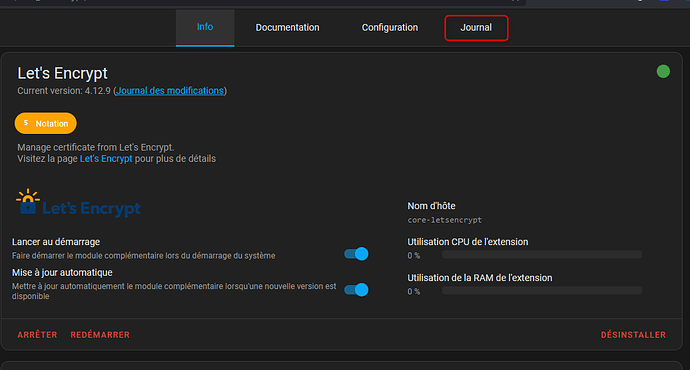
Task: Click Utilisation CPU de l'extension label
Action: click(468, 242)
